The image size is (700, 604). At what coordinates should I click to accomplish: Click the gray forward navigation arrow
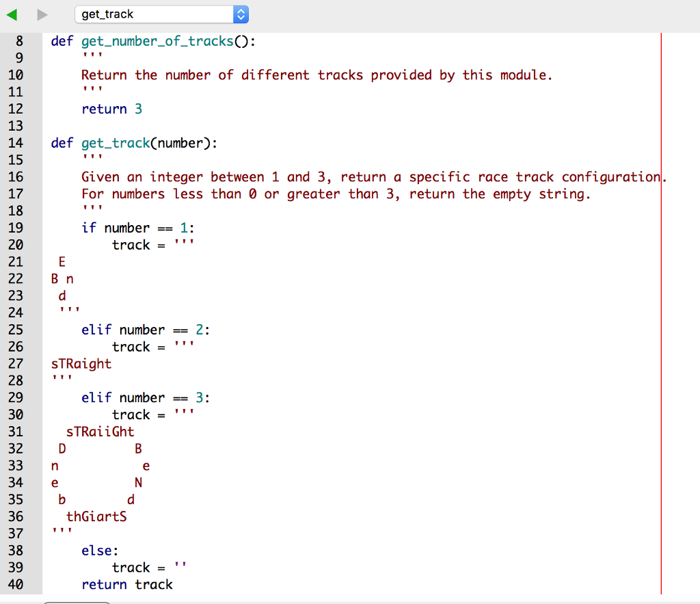[41, 14]
